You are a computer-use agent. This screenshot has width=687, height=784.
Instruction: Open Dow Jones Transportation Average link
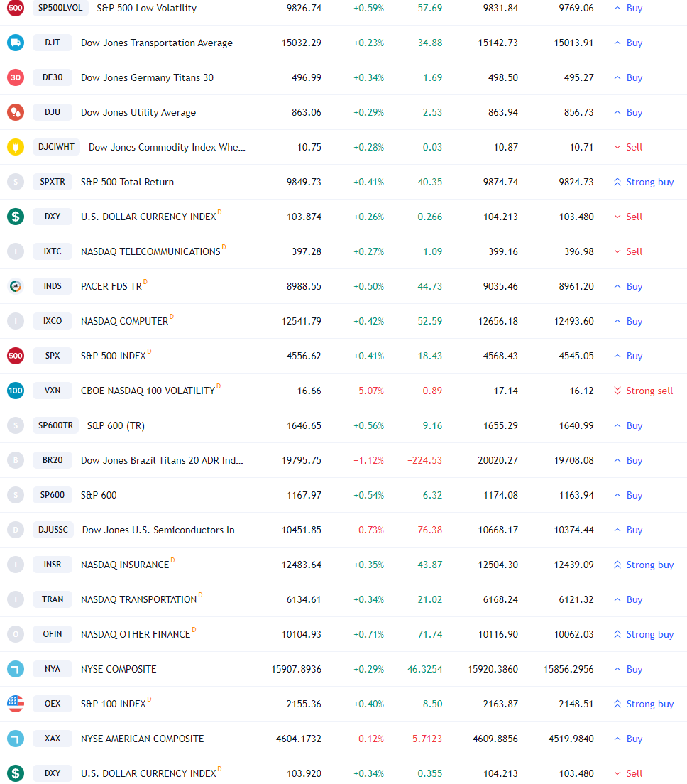[156, 43]
